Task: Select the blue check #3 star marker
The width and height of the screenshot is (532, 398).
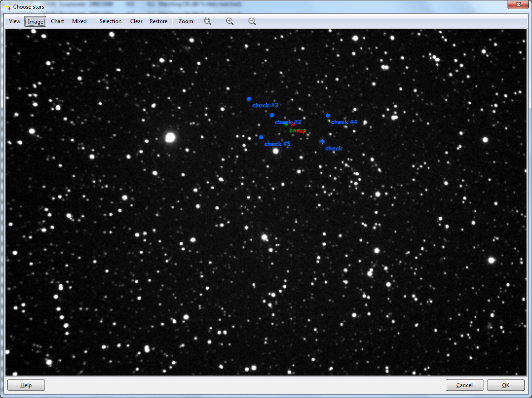Action: [x=249, y=99]
